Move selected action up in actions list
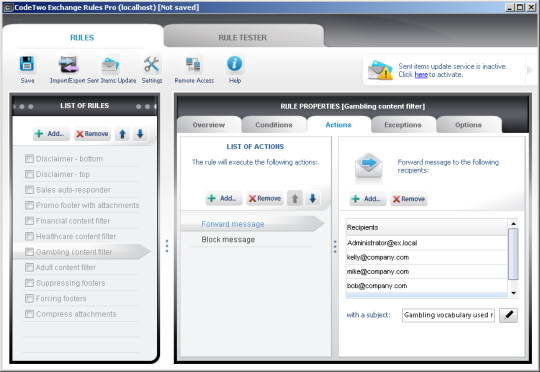Viewport: 540px width, 372px height. pos(295,198)
